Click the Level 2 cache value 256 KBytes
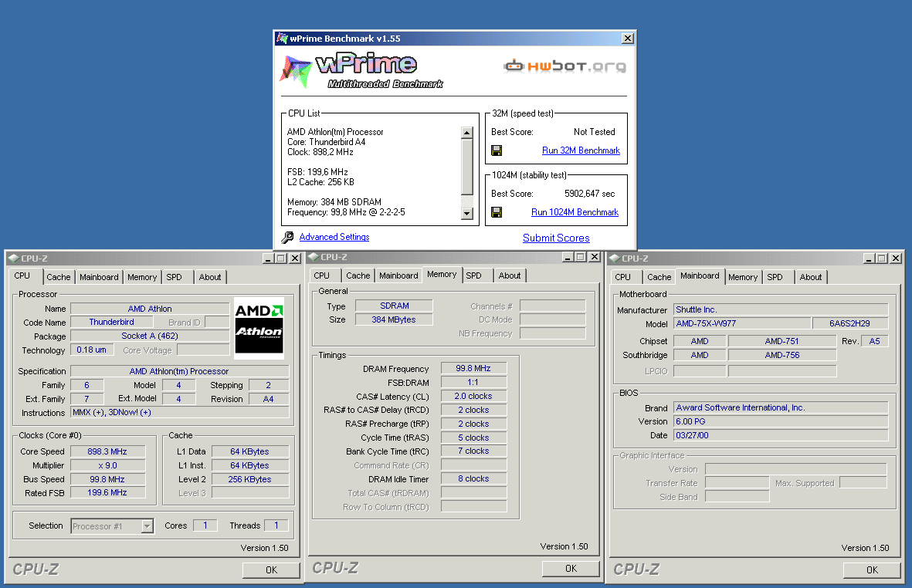The image size is (912, 588). (250, 479)
